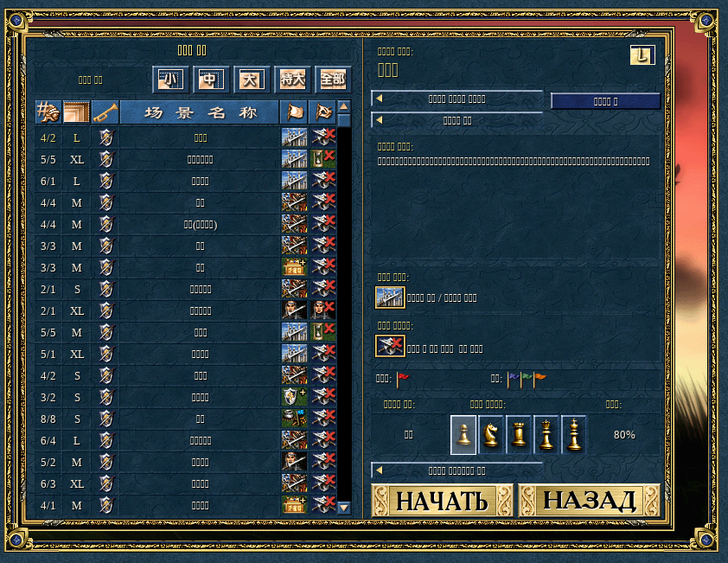
Task: Select the 4/4 M scenario with parentheses in name
Action: (x=186, y=224)
